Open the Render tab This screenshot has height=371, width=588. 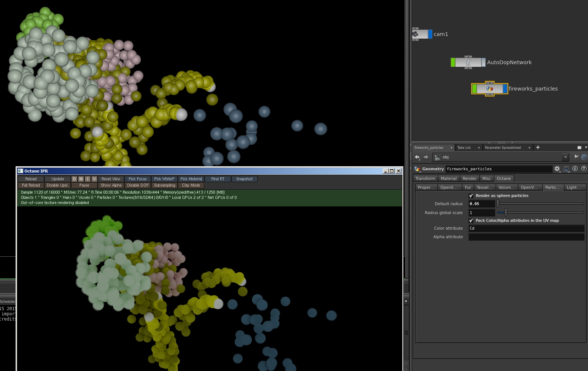click(469, 178)
